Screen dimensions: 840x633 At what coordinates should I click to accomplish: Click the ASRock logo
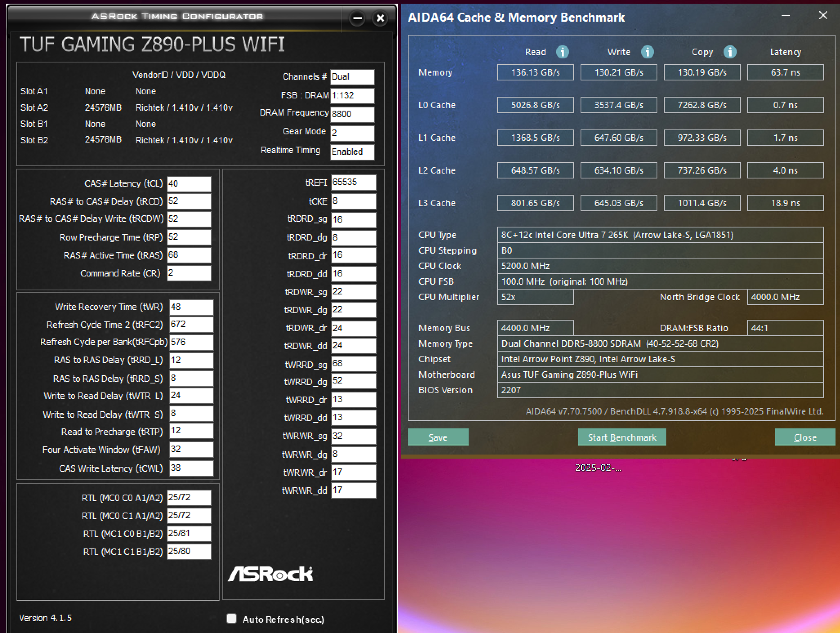270,574
